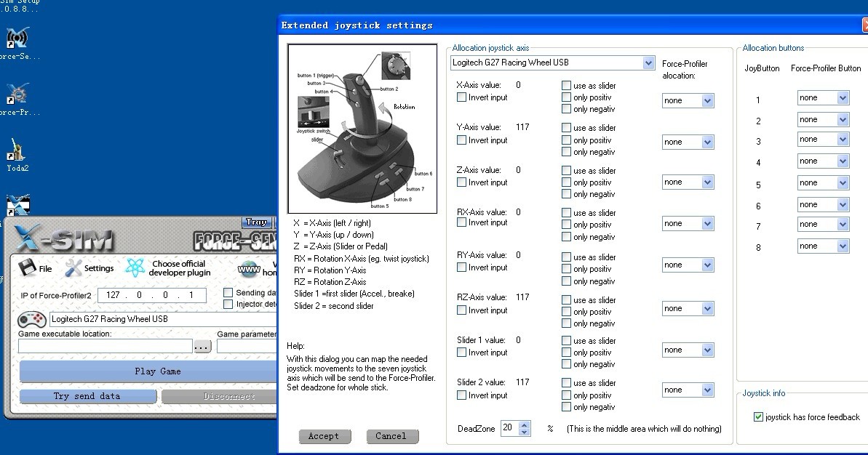Click the wrench Settings icon in X-Sim

pos(73,268)
